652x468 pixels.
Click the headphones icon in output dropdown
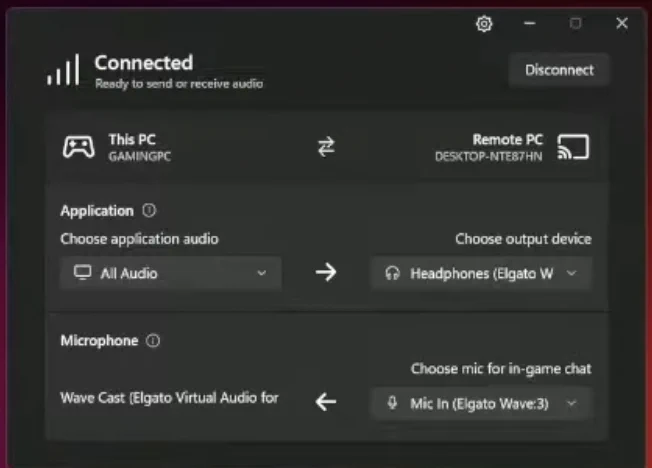(x=392, y=273)
